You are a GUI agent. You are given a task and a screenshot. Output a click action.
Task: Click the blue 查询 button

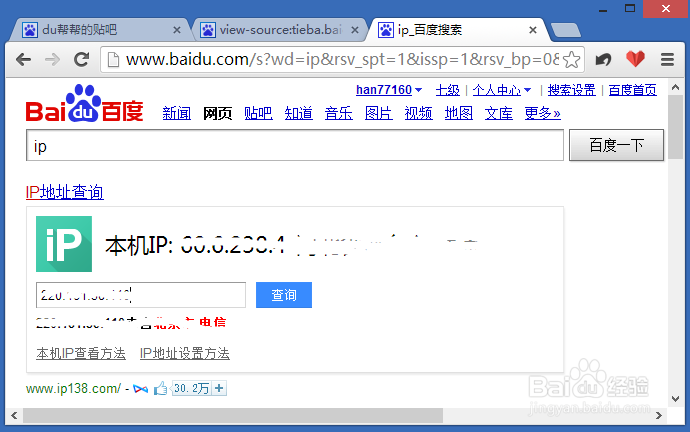(x=284, y=295)
